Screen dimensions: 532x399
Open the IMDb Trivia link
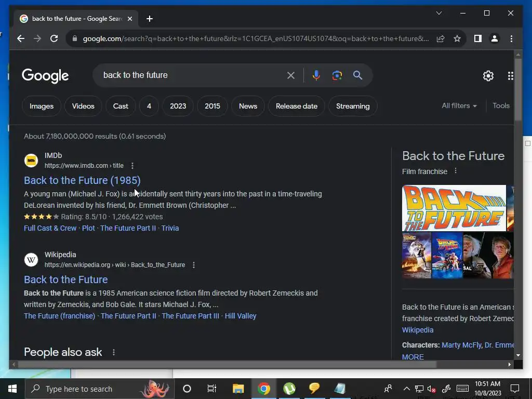point(170,229)
